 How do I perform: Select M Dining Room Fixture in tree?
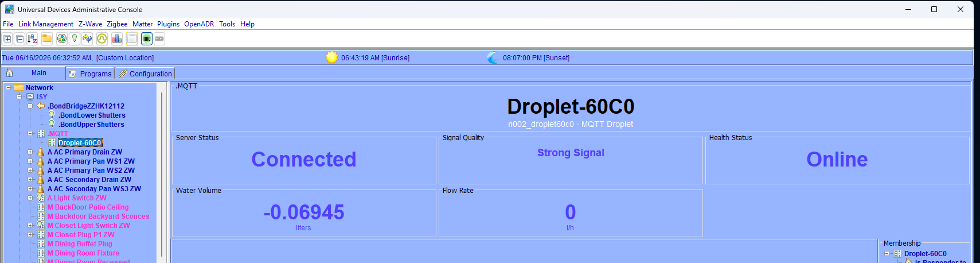coord(84,253)
